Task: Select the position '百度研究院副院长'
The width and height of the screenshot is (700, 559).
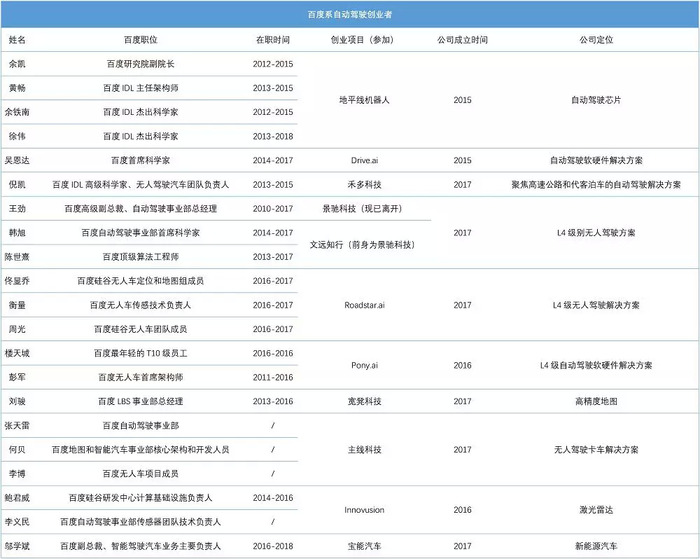Action: pyautogui.click(x=141, y=64)
